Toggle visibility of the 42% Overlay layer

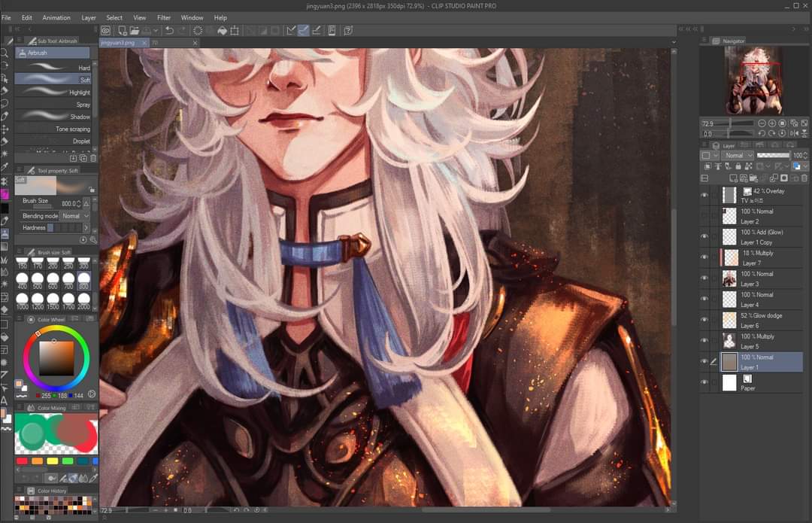point(704,195)
